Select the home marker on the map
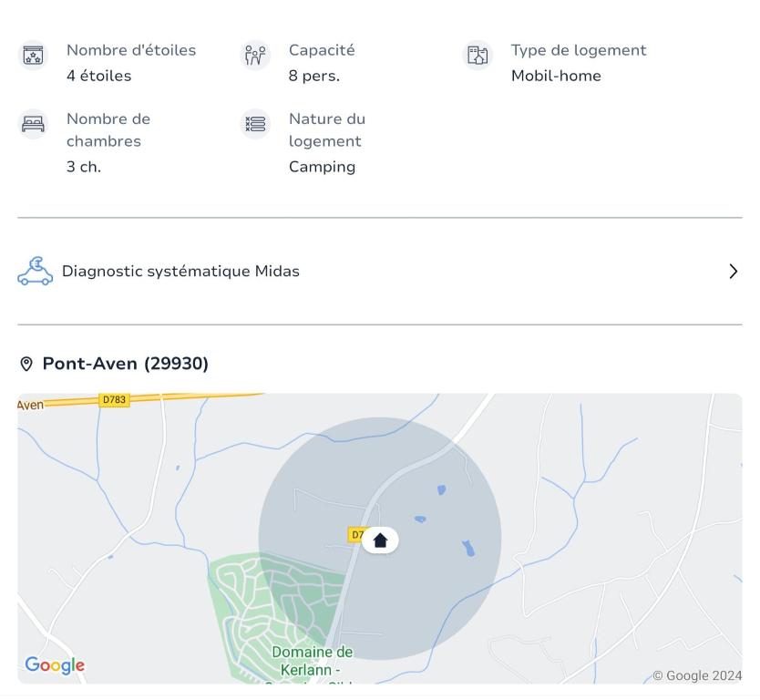Screen dimensions: 760x700 coord(380,540)
